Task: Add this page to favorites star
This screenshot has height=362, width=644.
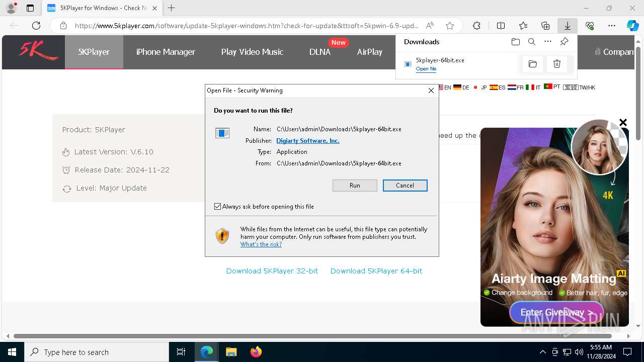Action: click(x=450, y=26)
